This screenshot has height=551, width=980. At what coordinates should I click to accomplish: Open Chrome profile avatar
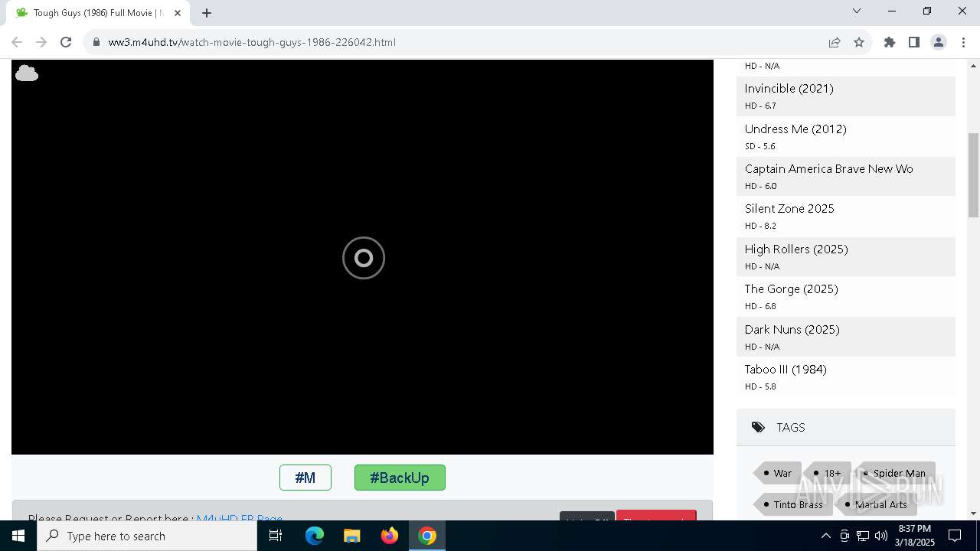939,42
